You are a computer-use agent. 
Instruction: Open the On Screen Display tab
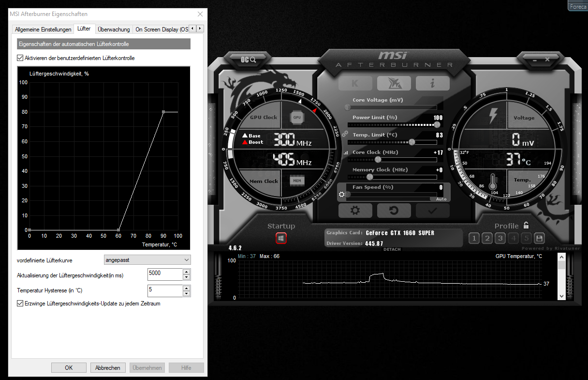tap(161, 30)
